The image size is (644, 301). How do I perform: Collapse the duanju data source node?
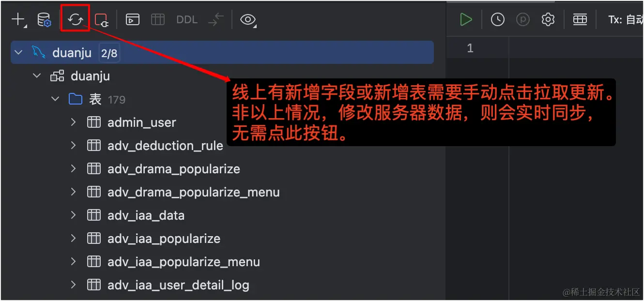19,52
